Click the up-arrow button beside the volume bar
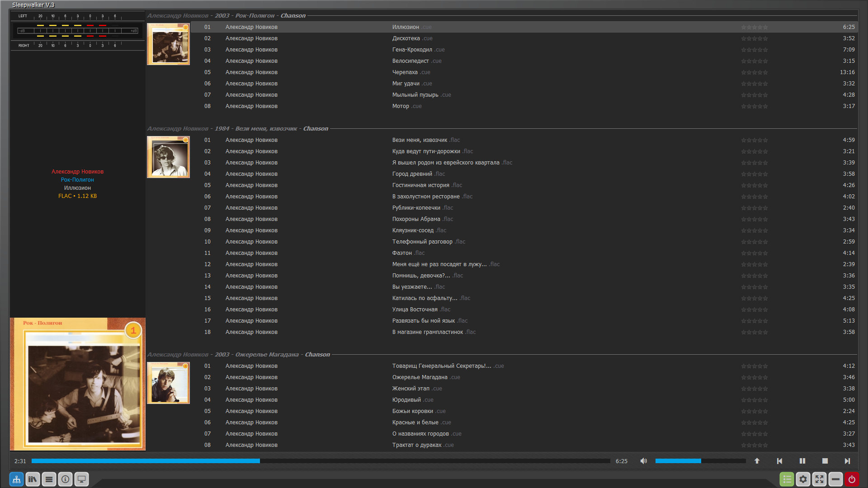868x488 pixels. coord(757,461)
